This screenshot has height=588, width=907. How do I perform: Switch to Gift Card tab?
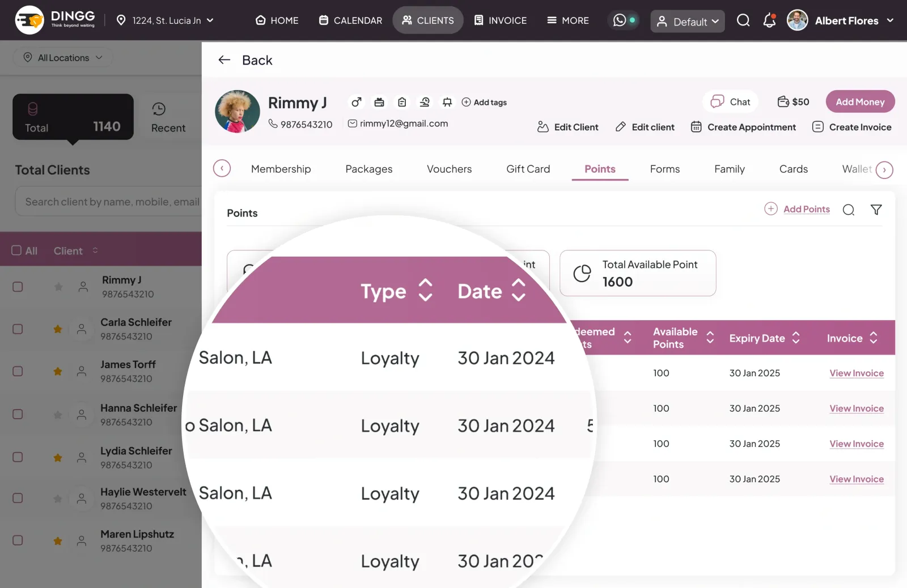pyautogui.click(x=528, y=169)
